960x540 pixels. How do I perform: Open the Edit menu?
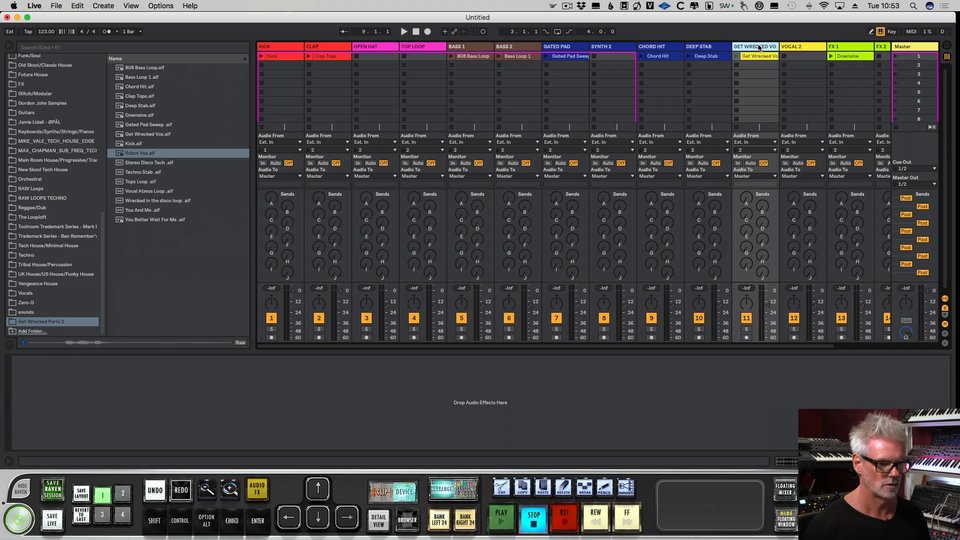[77, 6]
